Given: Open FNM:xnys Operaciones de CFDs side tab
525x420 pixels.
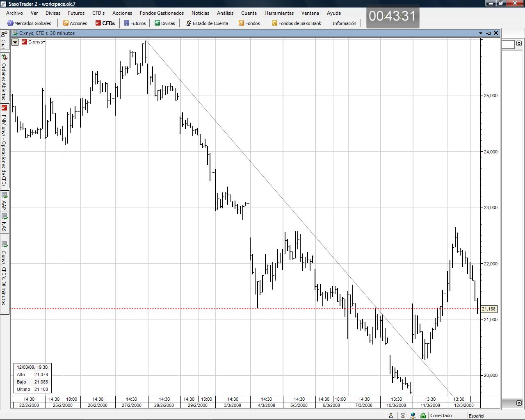Looking at the screenshot, I should click(4, 146).
